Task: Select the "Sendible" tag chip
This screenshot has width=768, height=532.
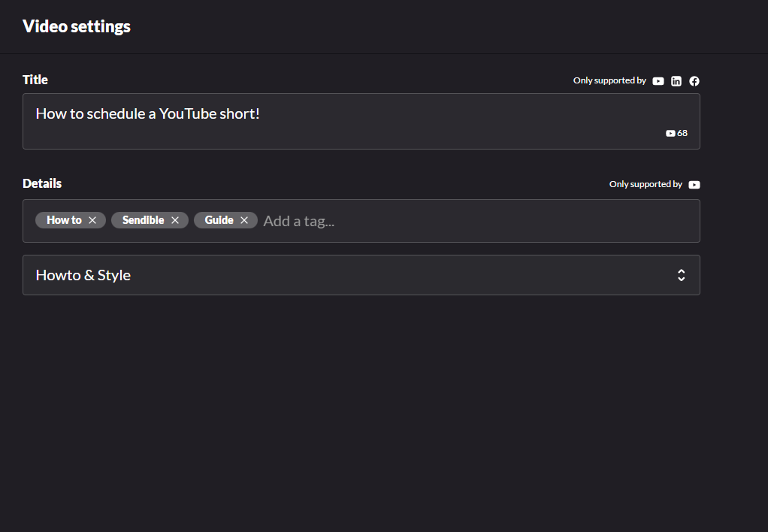Action: tap(150, 220)
